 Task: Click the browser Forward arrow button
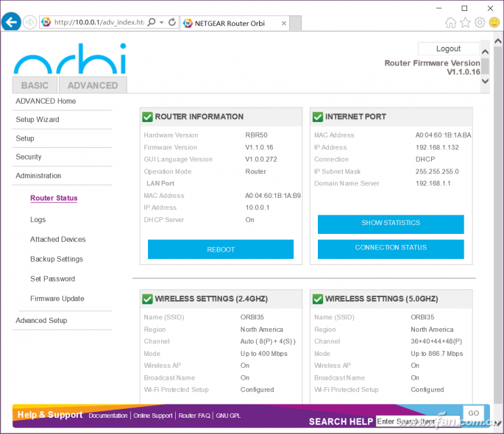point(30,22)
